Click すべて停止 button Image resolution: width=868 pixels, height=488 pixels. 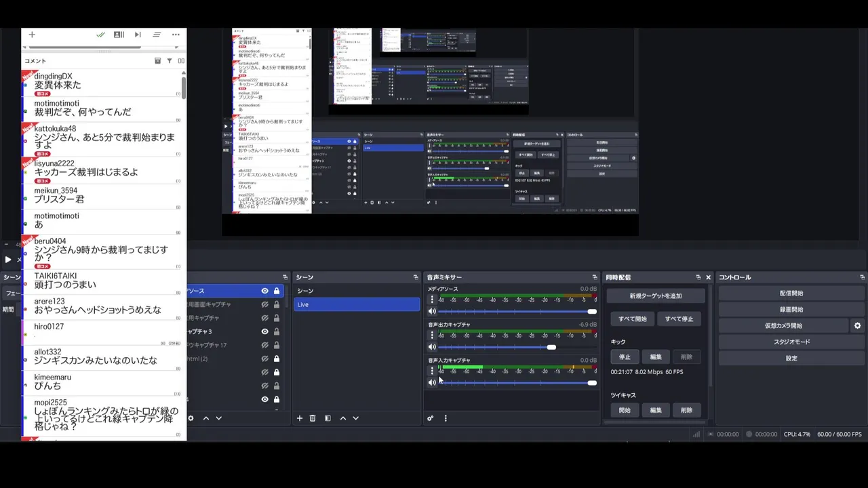coord(679,319)
